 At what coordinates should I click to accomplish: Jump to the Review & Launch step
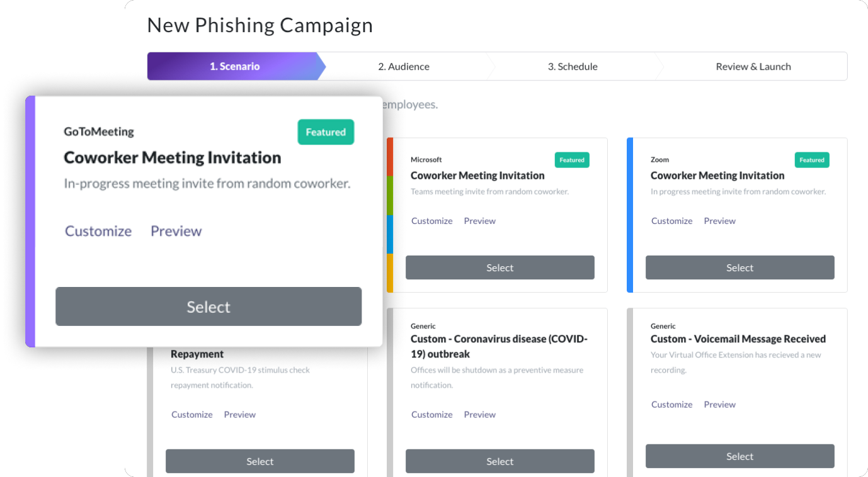[753, 67]
